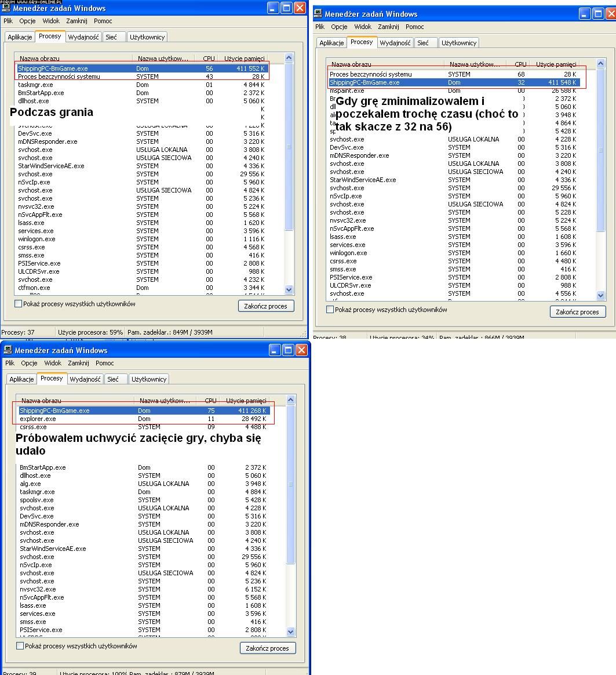This screenshot has width=616, height=675.
Task: Switch to the Wydajność tab in the top-left window
Action: click(83, 37)
